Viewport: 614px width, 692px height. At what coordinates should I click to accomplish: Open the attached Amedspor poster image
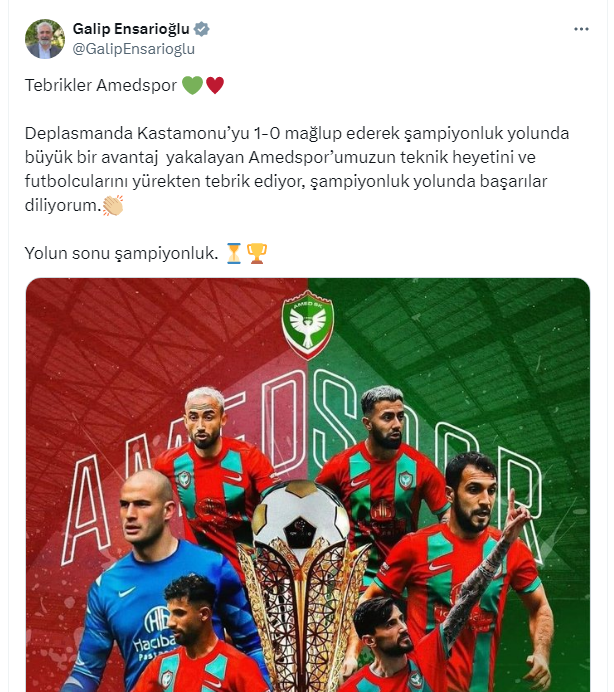point(308,485)
